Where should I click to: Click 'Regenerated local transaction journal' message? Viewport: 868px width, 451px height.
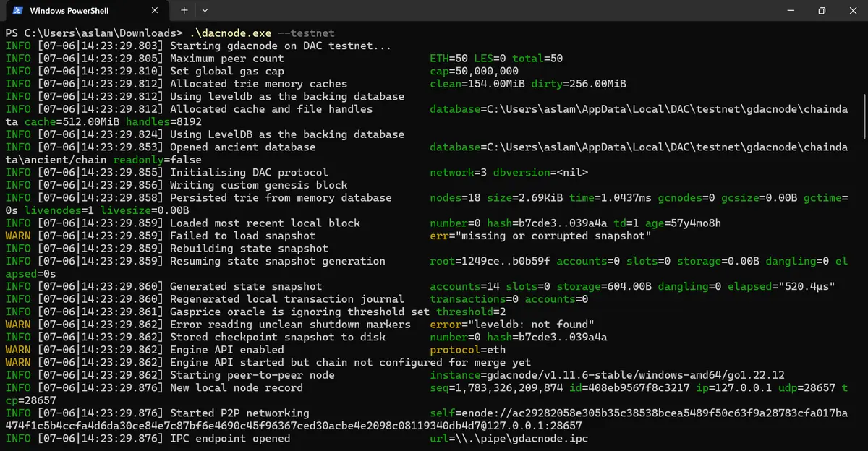[287, 298]
